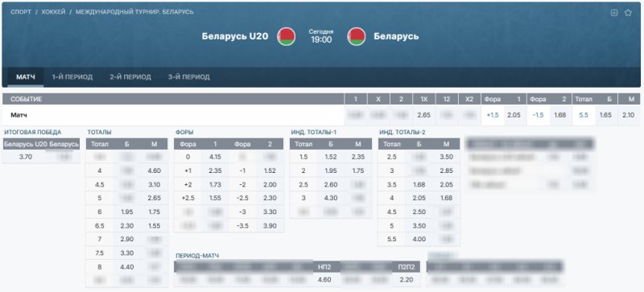The image size is (644, 292).
Task: Click the Беларусь U20 team flag
Action: 287,36
